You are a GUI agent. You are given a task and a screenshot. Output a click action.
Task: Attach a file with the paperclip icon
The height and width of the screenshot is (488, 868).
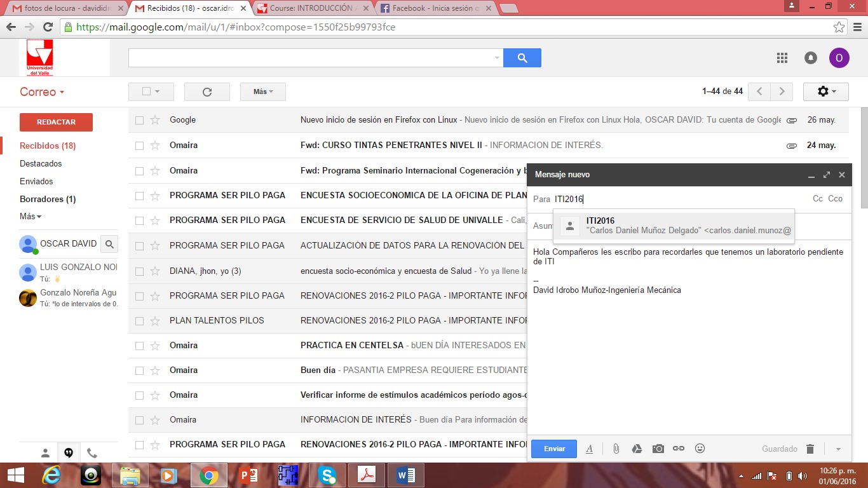[x=616, y=449]
